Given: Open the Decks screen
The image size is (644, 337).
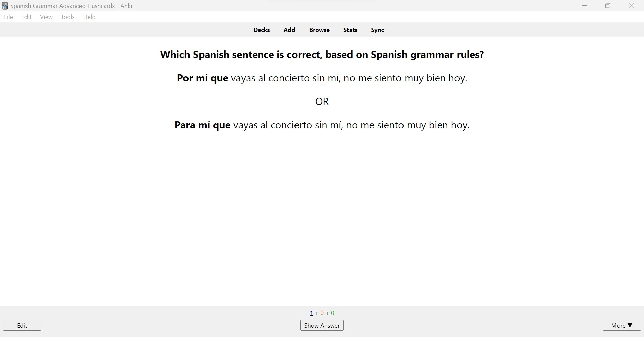Looking at the screenshot, I should tap(262, 30).
